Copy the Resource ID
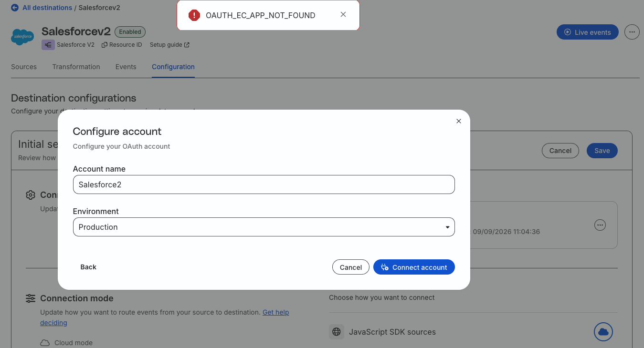The image size is (644, 348). coord(122,45)
